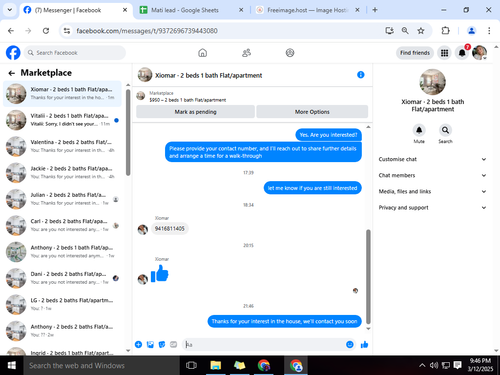The width and height of the screenshot is (500, 375).
Task: Open Julian conversation
Action: pos(62,199)
